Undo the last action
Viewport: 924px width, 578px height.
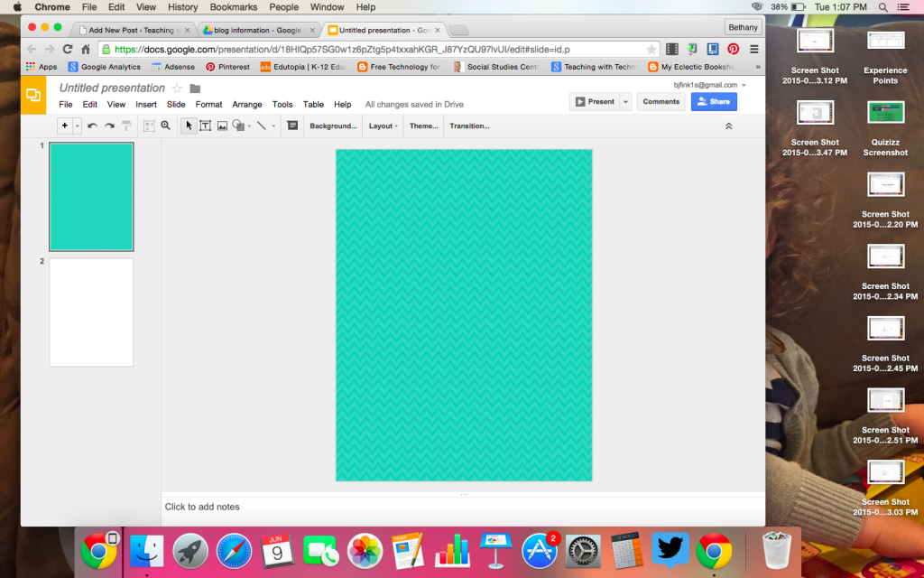click(93, 126)
